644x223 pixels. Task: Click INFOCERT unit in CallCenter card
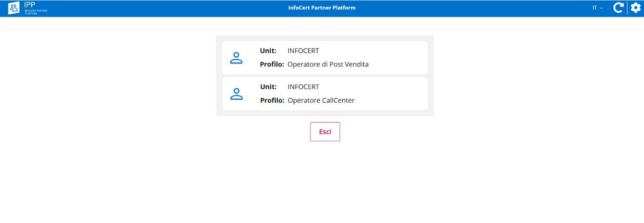click(303, 87)
